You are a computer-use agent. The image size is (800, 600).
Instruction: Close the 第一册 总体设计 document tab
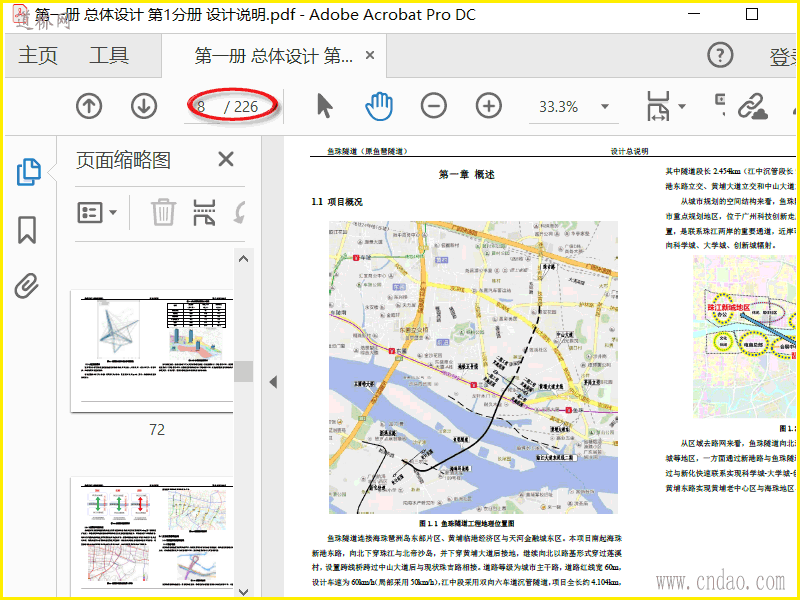370,55
